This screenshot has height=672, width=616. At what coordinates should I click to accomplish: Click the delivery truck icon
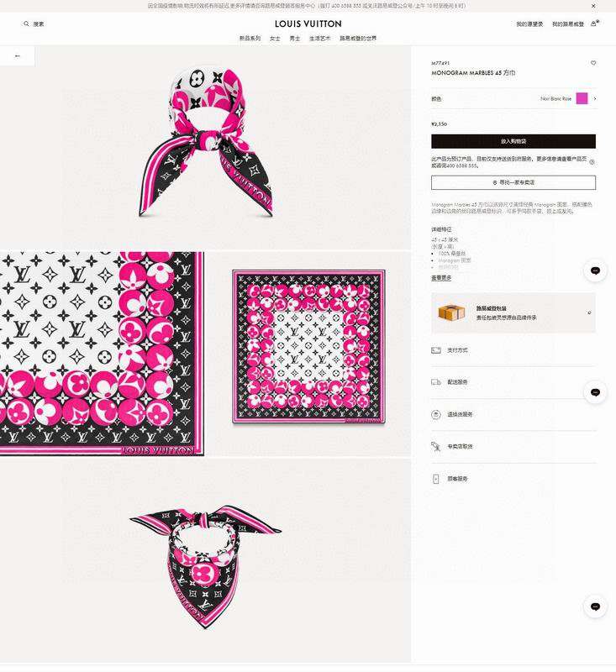coord(436,382)
